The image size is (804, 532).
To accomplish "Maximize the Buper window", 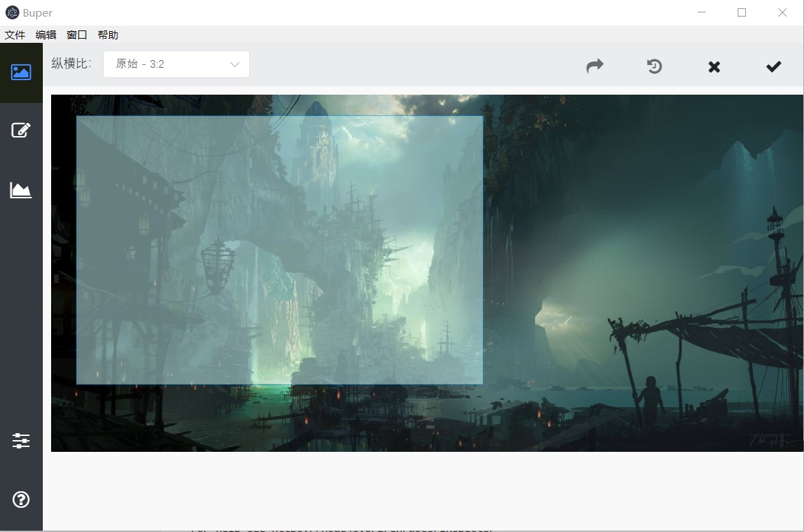I will (x=742, y=12).
